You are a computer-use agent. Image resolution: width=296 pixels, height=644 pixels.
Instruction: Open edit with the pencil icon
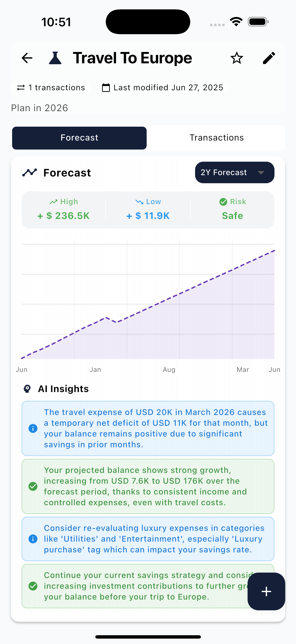[x=269, y=58]
